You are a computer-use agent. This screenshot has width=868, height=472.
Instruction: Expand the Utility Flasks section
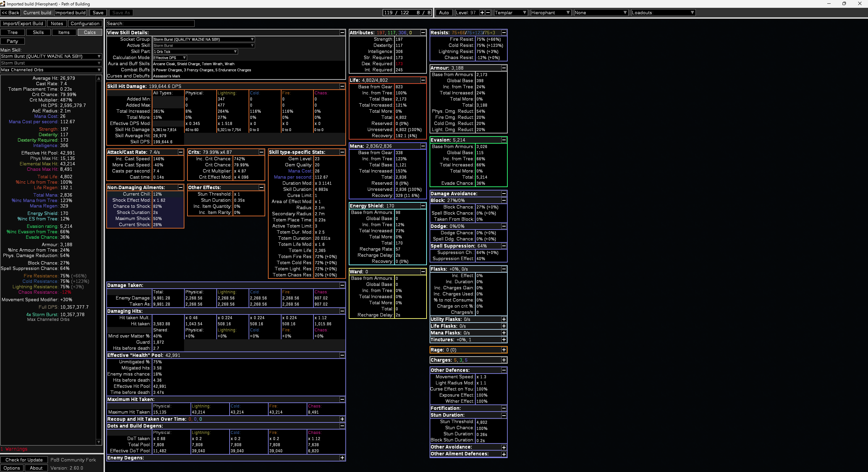tap(504, 319)
